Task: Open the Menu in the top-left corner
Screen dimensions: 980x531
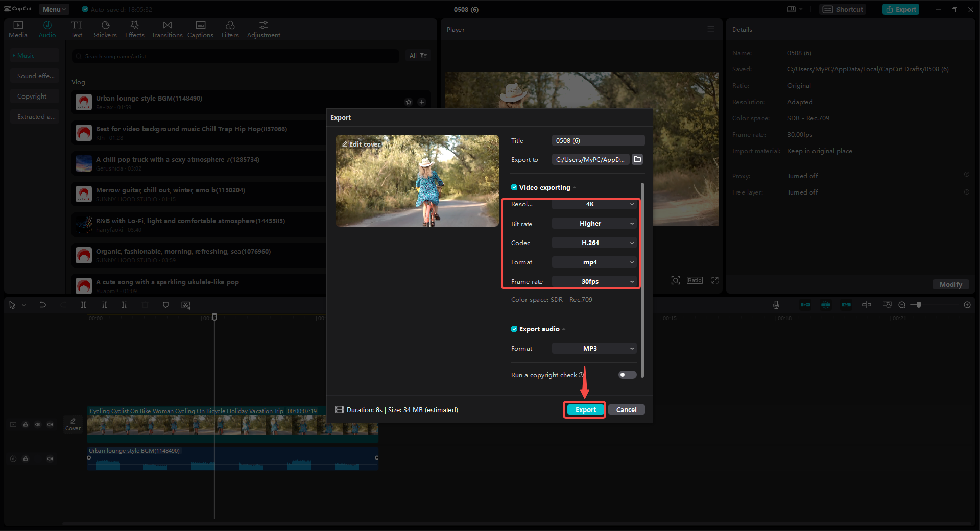Action: pos(53,9)
